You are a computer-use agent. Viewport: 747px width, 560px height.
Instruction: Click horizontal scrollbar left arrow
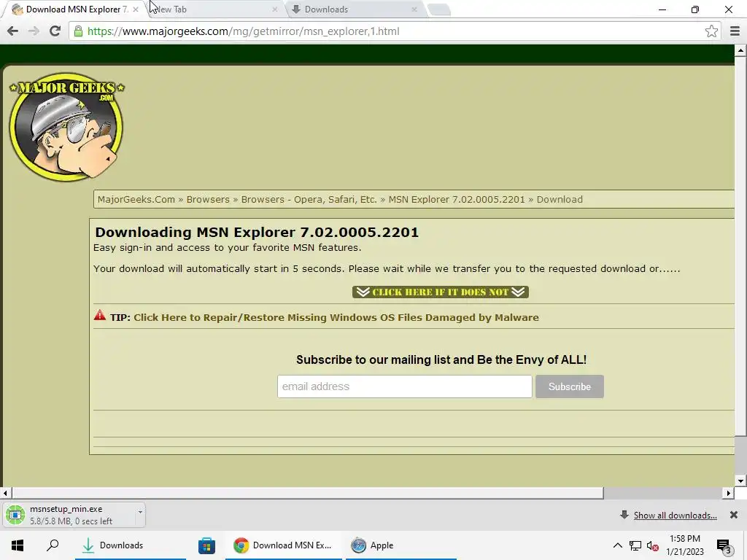[5, 493]
